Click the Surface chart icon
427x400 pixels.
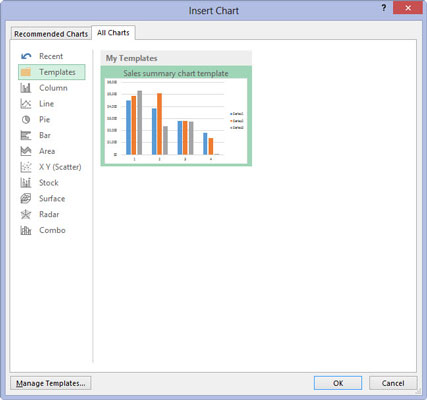26,199
